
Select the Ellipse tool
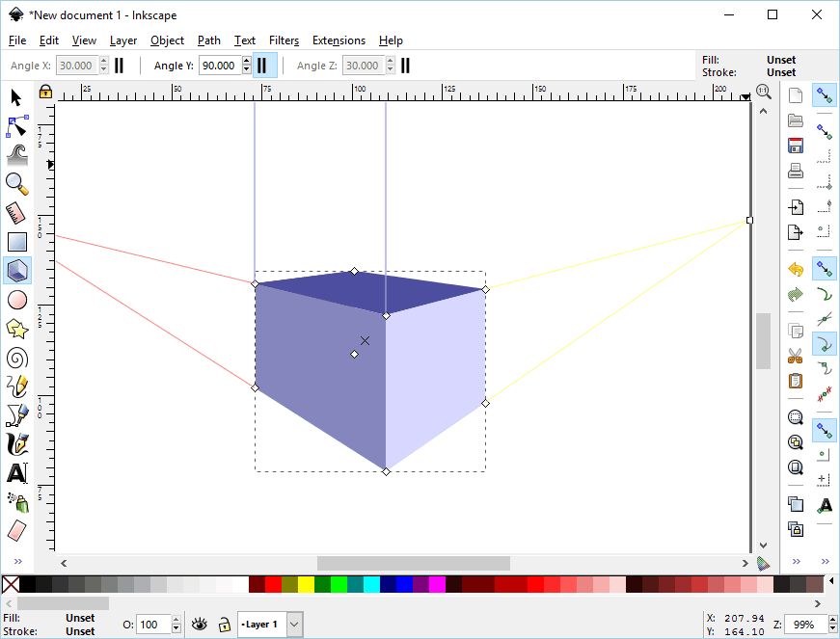pos(16,300)
